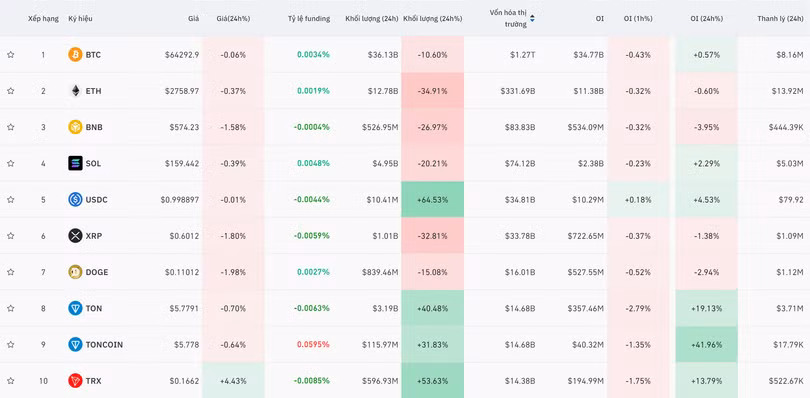810x398 pixels.
Task: Click ETH liquidation value $13.92M
Action: coord(786,90)
